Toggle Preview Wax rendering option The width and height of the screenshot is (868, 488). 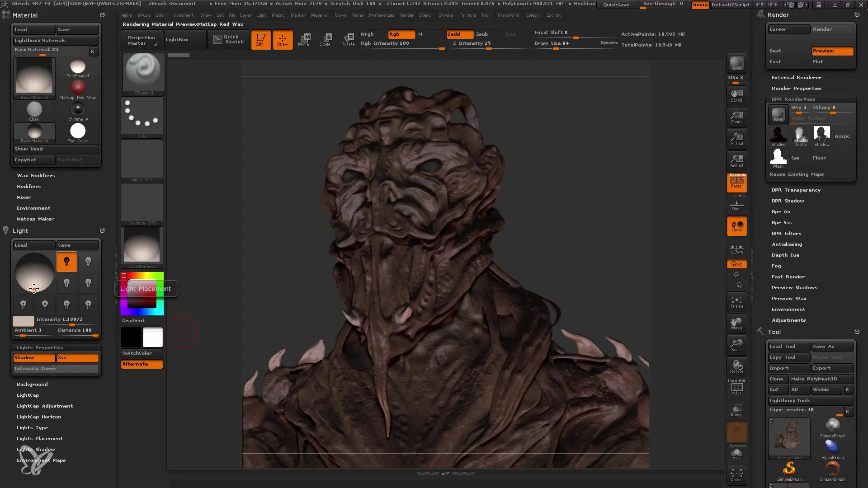coord(788,298)
